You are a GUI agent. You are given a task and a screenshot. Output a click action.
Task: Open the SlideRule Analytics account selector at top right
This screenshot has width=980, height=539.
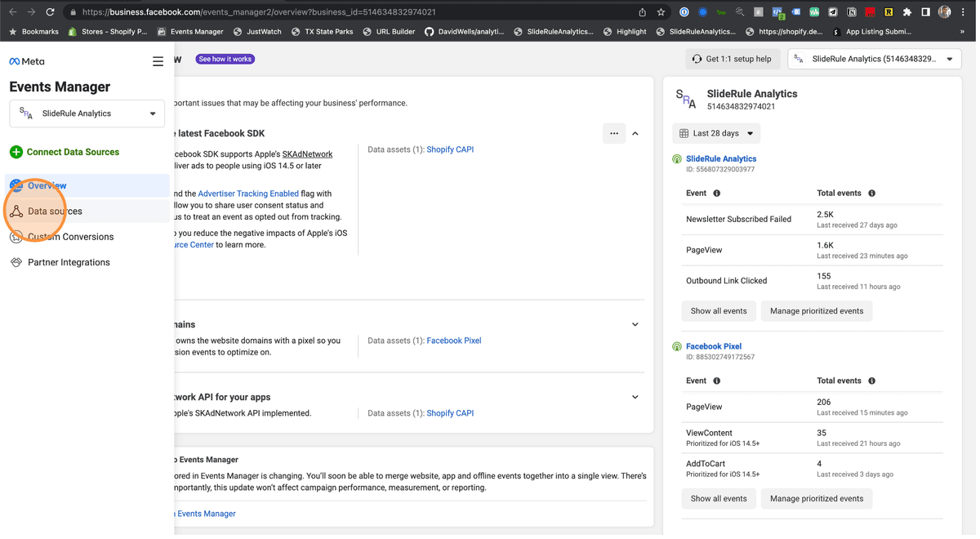(x=874, y=59)
